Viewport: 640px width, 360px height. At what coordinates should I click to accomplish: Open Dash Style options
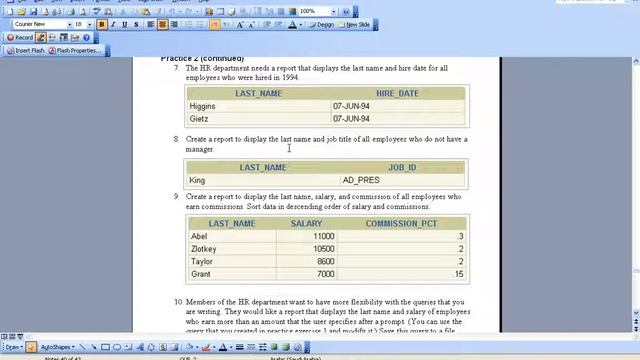click(x=251, y=347)
